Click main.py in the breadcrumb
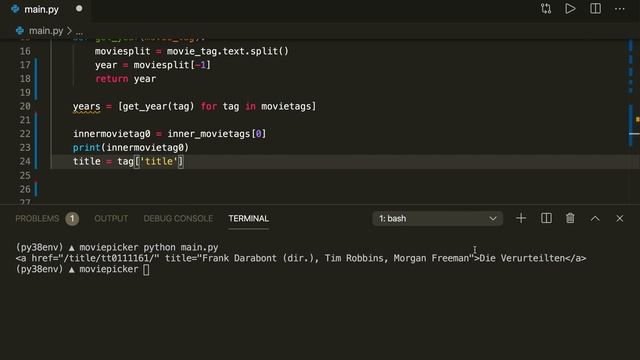 [46, 31]
